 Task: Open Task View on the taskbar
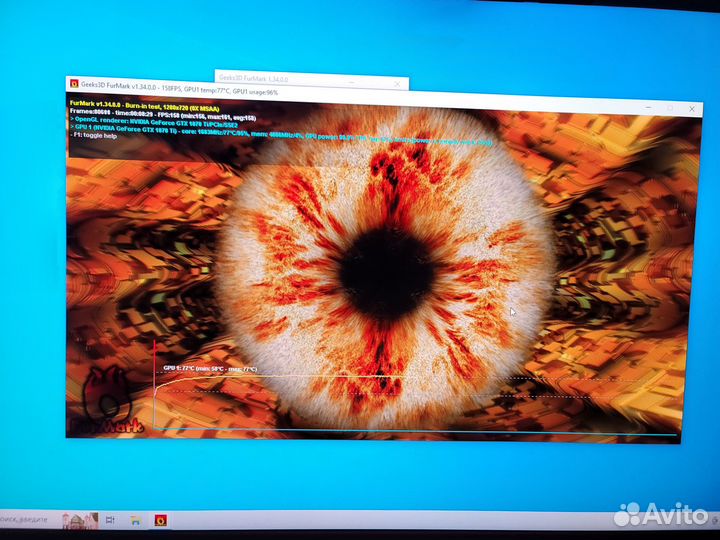tap(110, 520)
